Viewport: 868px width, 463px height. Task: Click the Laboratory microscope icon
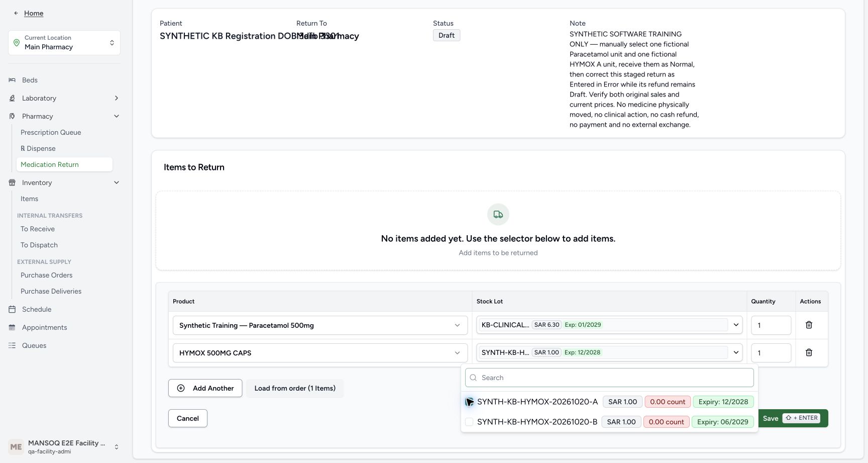click(x=12, y=98)
